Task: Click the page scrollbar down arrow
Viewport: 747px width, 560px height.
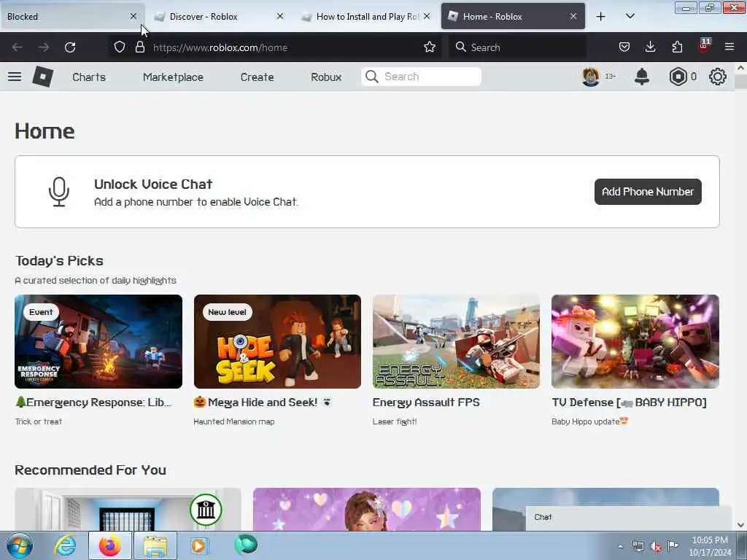Action: (x=740, y=525)
